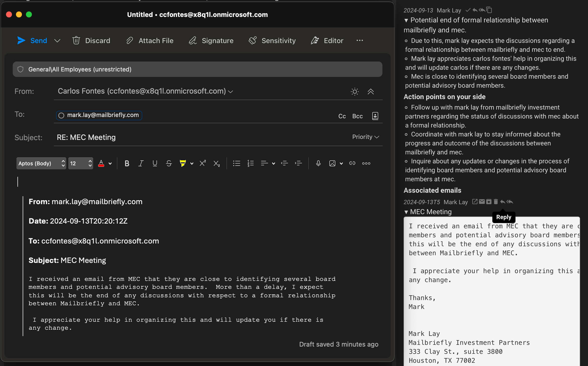
Task: Insert a bulleted list
Action: pyautogui.click(x=236, y=163)
